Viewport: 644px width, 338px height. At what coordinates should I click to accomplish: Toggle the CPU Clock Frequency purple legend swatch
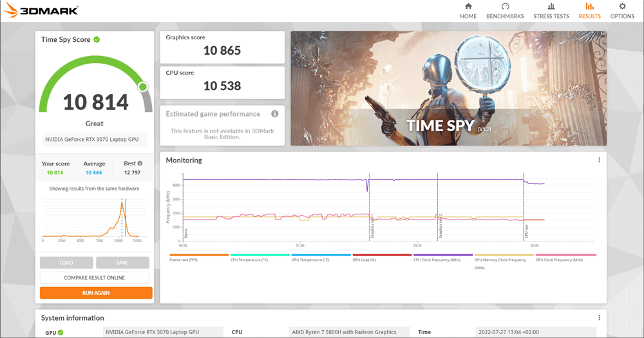tap(443, 255)
